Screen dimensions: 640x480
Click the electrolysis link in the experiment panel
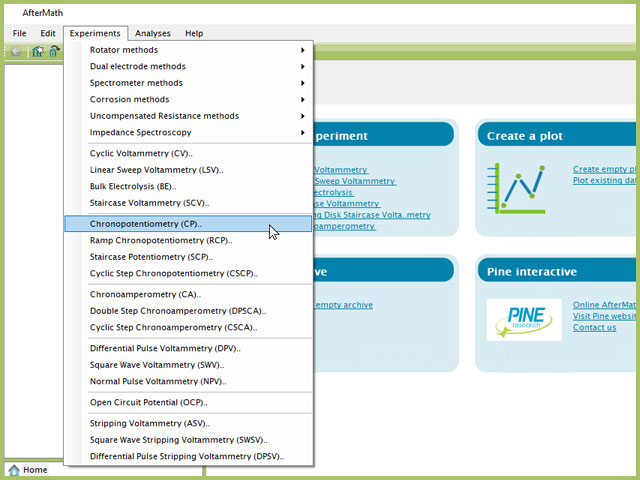click(x=334, y=192)
